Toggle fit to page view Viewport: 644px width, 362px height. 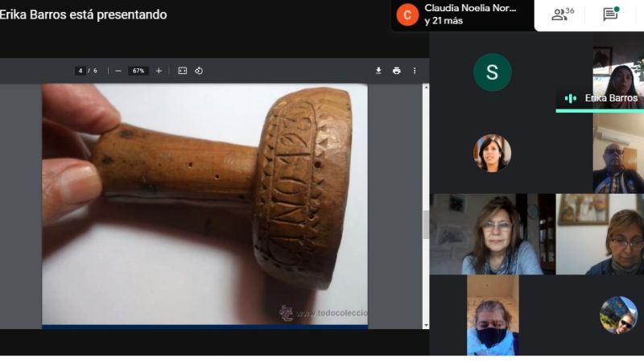pyautogui.click(x=183, y=71)
